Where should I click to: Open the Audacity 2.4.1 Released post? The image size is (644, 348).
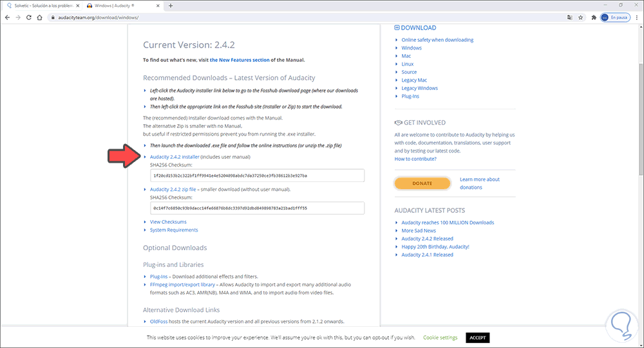(x=427, y=255)
